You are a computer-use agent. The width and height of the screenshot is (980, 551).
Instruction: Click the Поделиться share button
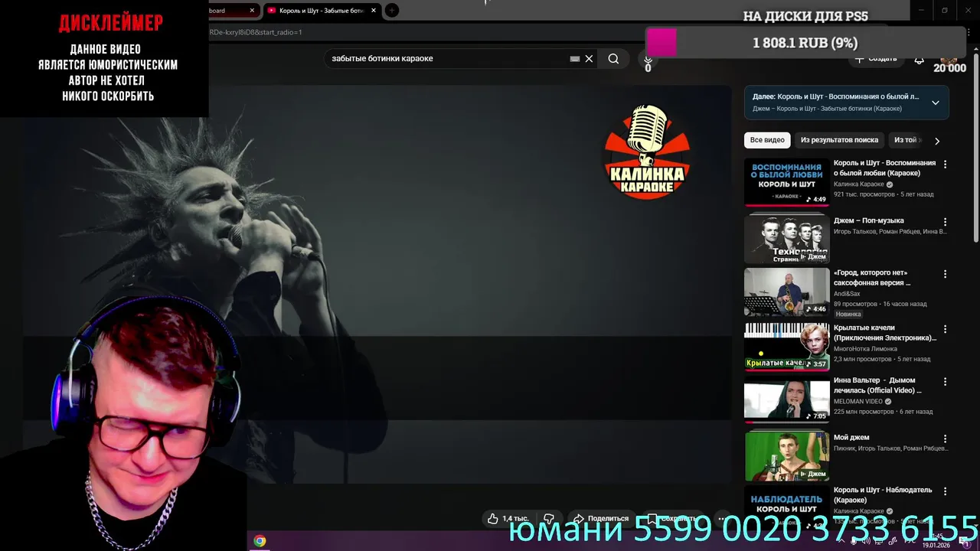pyautogui.click(x=601, y=518)
